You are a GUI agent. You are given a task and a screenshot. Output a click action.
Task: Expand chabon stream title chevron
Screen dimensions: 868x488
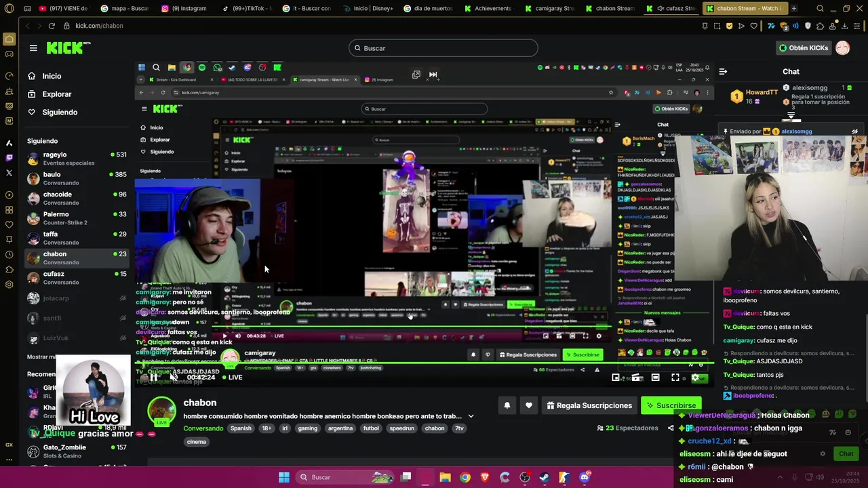tap(471, 416)
